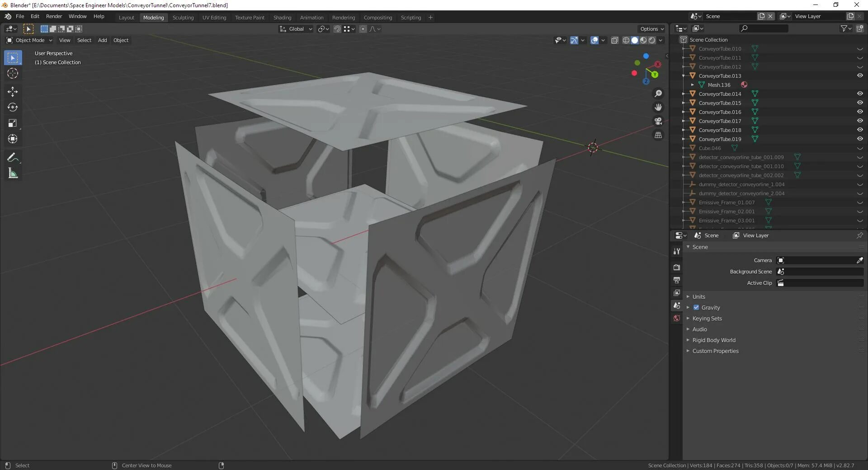Open the Transform Orientation dropdown showing Global
This screenshot has height=470, width=868.
[295, 29]
